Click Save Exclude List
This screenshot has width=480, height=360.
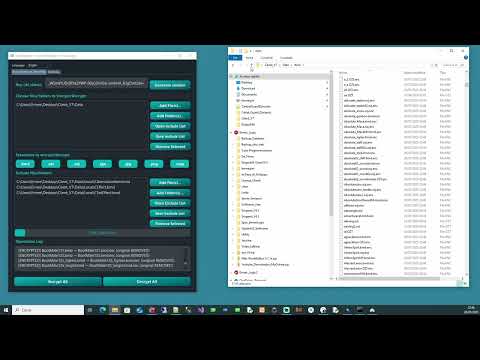(170, 213)
